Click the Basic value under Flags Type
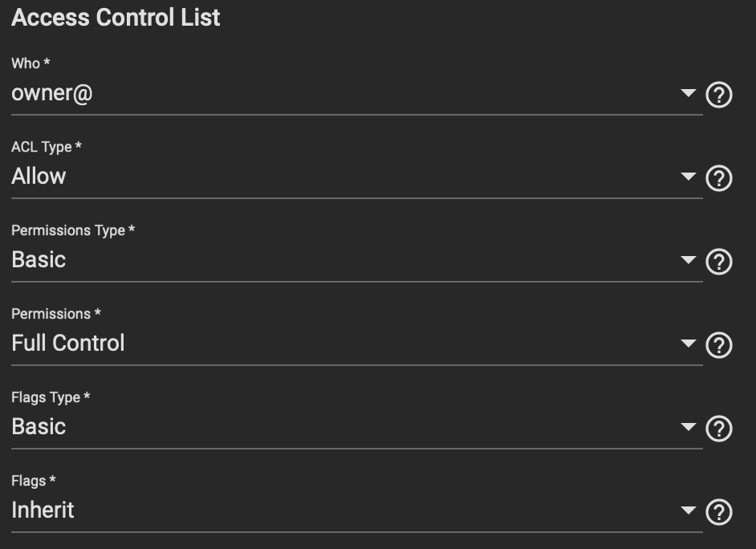The height and width of the screenshot is (549, 756). (39, 426)
